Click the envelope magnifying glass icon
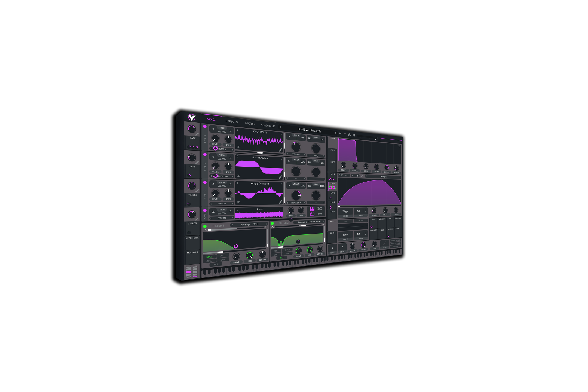 [x=399, y=146]
